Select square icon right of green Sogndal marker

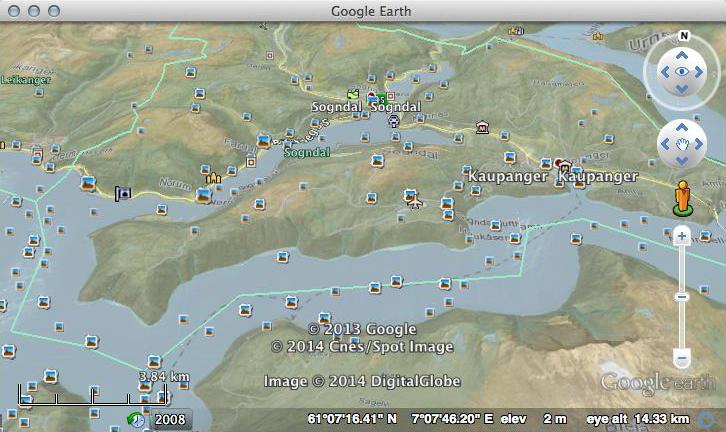tap(390, 96)
